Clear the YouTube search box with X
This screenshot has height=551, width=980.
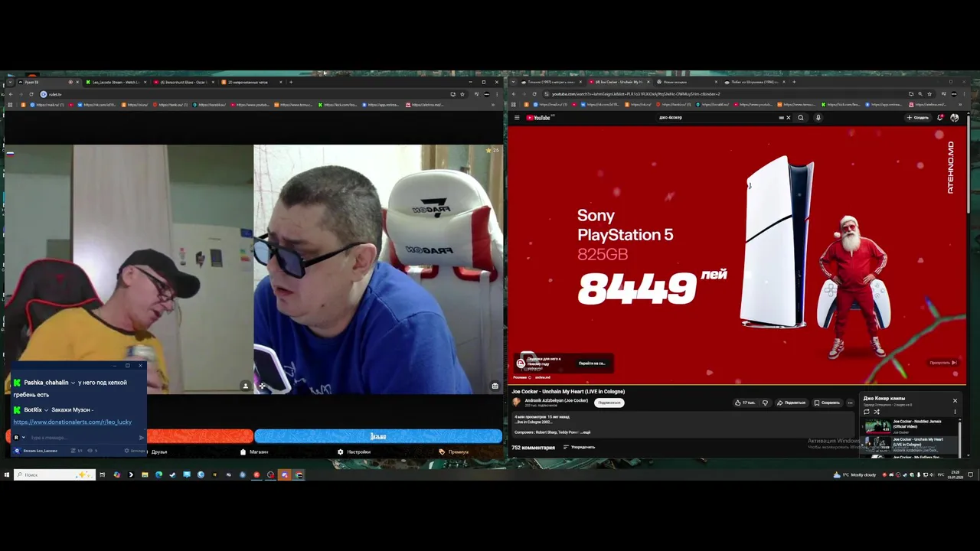(788, 118)
